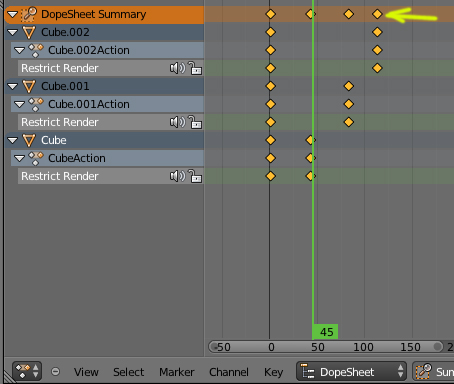Click the scrollbar's left end handle
The height and width of the screenshot is (384, 454).
click(214, 347)
